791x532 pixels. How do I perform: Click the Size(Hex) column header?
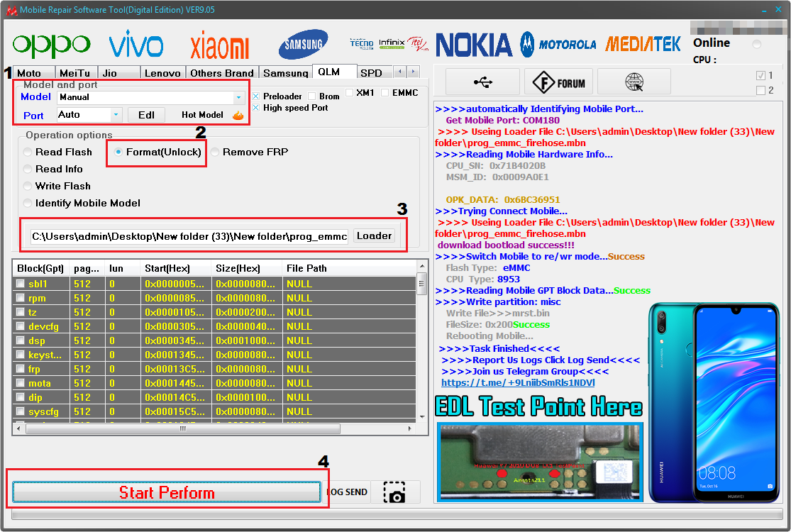[x=246, y=269]
